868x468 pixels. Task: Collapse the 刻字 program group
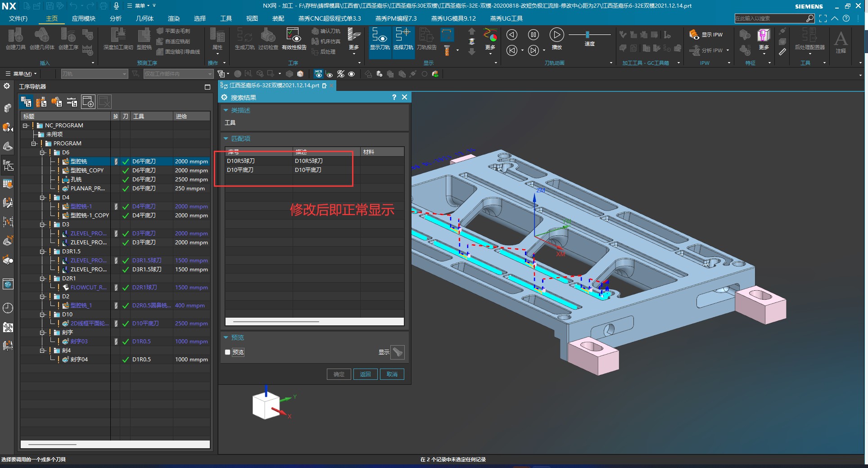[42, 333]
